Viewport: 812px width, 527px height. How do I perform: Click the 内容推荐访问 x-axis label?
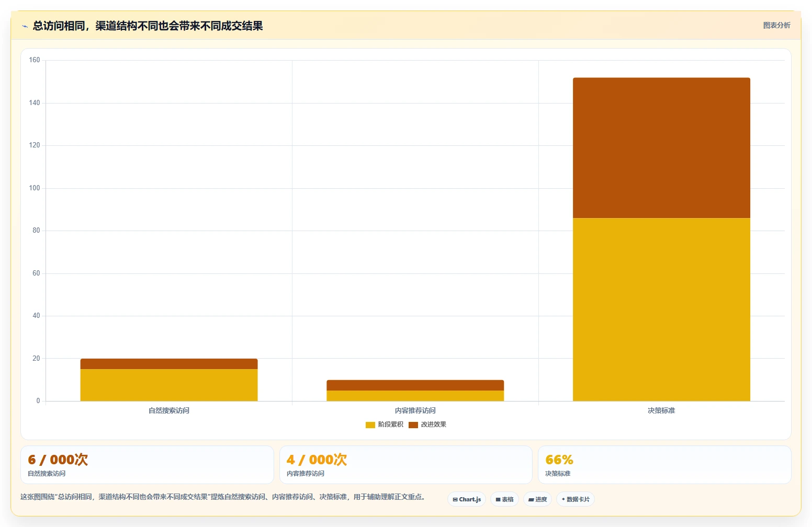coord(415,410)
